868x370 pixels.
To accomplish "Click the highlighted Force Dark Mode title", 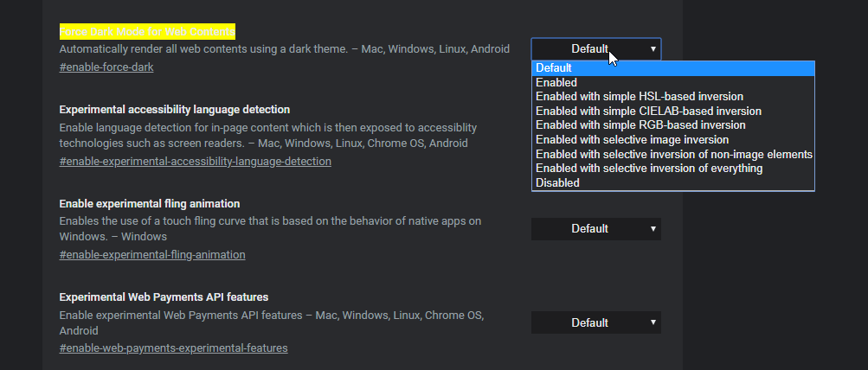I will tap(146, 32).
